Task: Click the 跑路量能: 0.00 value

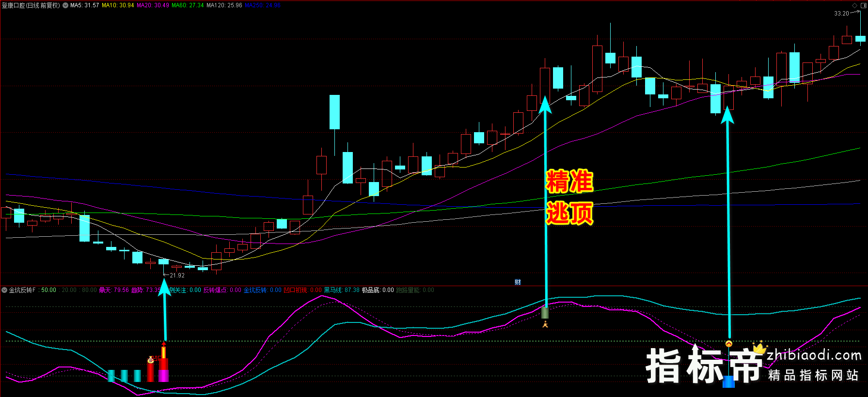Action: (x=415, y=290)
